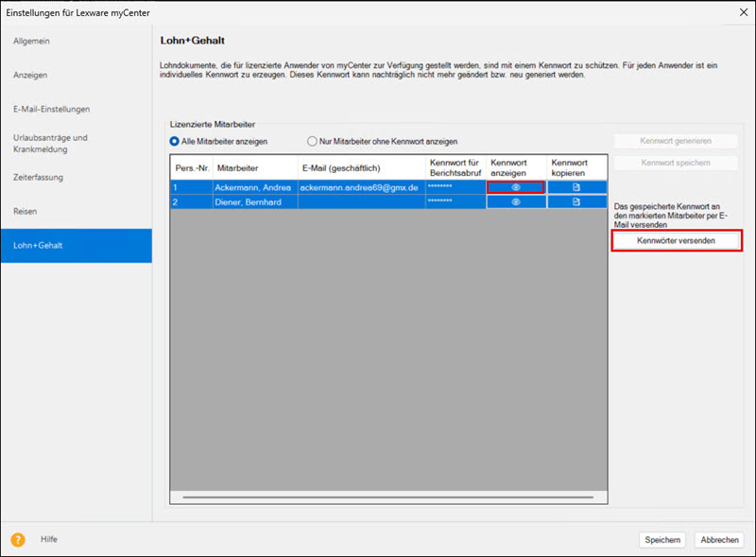The height and width of the screenshot is (557, 756).
Task: Open Reisen settings
Action: tap(26, 212)
